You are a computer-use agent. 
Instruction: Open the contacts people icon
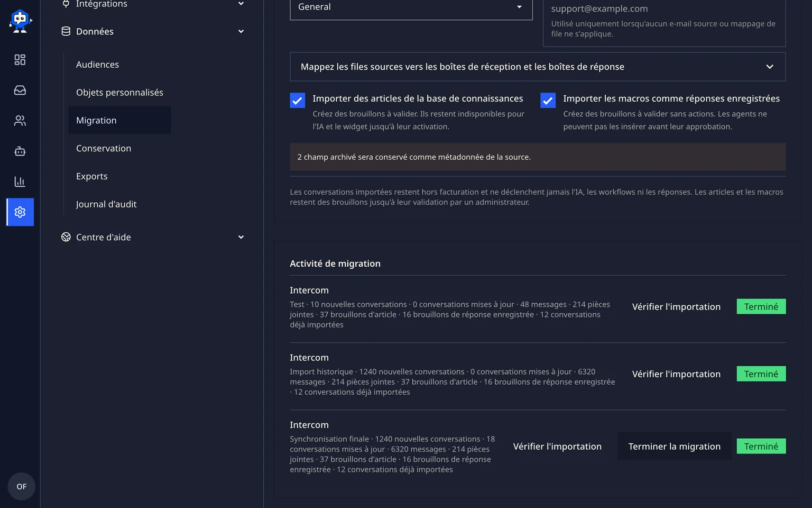pos(20,121)
